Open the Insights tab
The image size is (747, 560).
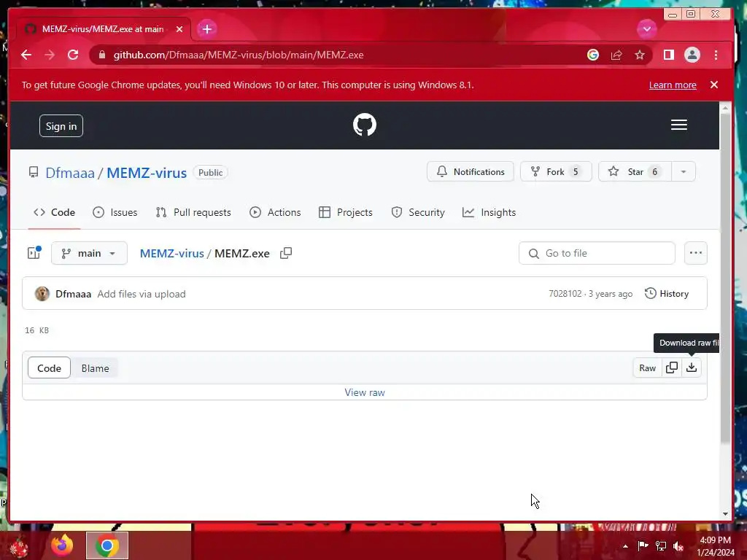489,212
